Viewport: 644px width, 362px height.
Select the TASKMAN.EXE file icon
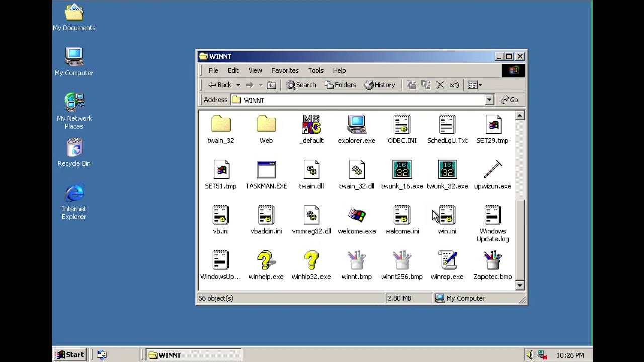(x=266, y=170)
